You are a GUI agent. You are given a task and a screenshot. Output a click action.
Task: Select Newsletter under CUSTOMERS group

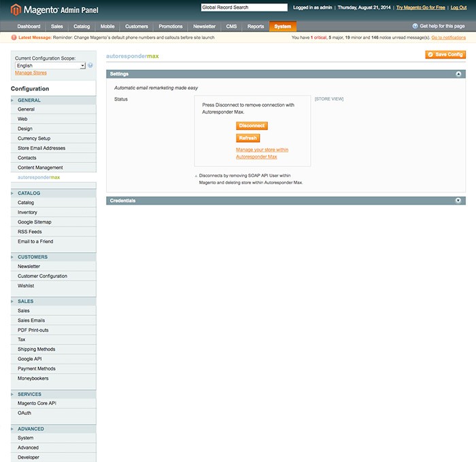pos(54,266)
